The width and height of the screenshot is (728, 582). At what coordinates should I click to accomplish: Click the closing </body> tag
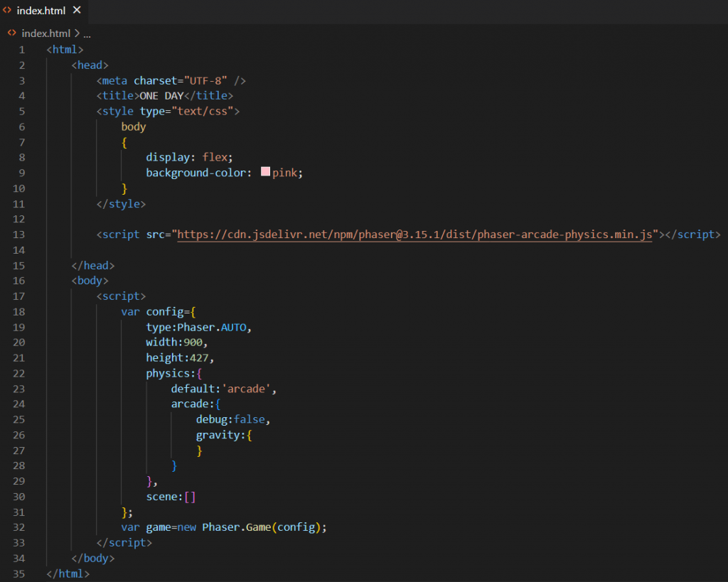93,559
